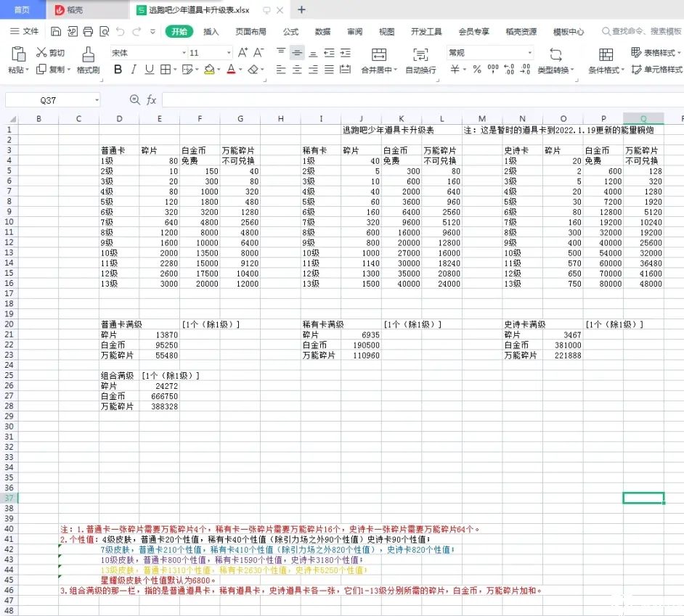The height and width of the screenshot is (616, 684).
Task: Click the insert function fx icon
Action: coord(152,100)
